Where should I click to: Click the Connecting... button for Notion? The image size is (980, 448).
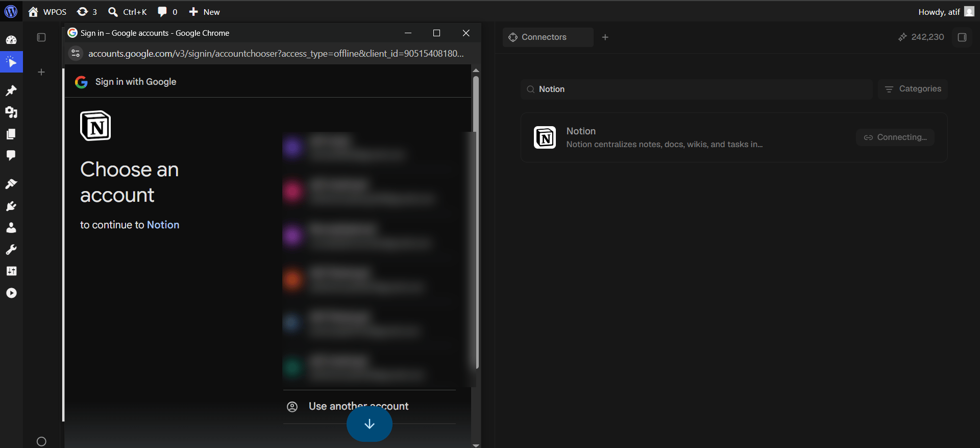895,137
